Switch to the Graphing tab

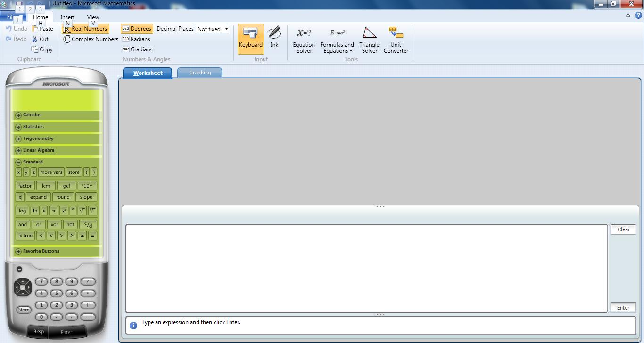pyautogui.click(x=200, y=73)
